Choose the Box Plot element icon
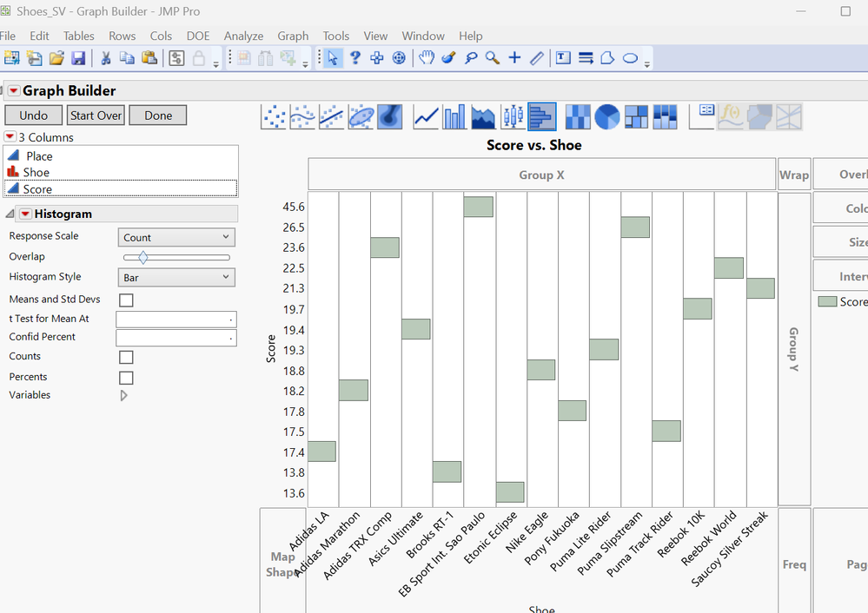 513,116
